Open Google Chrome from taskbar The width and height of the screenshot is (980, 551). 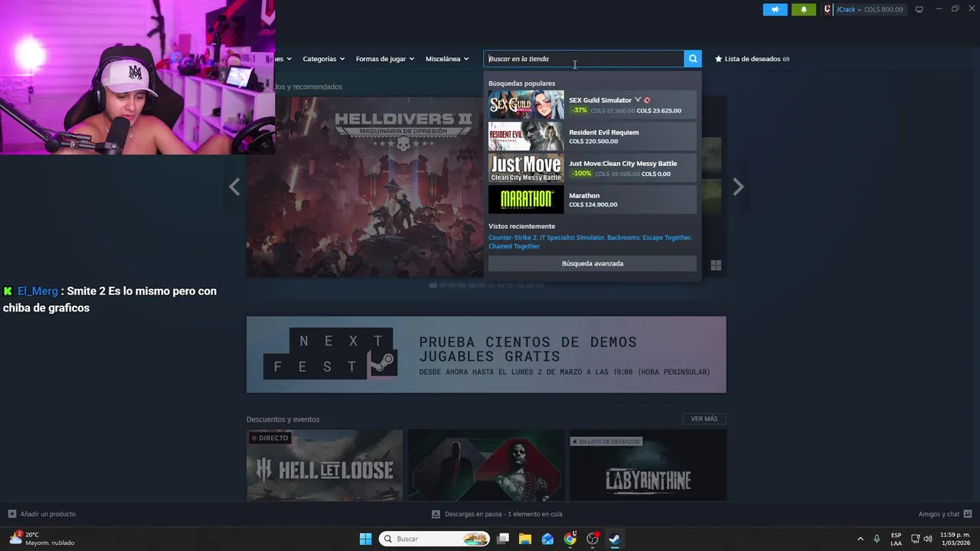[570, 539]
